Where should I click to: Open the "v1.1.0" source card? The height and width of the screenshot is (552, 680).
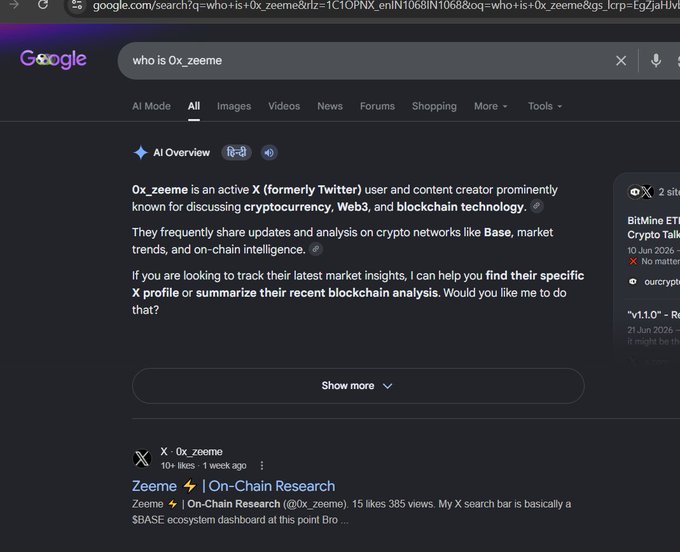pos(654,314)
